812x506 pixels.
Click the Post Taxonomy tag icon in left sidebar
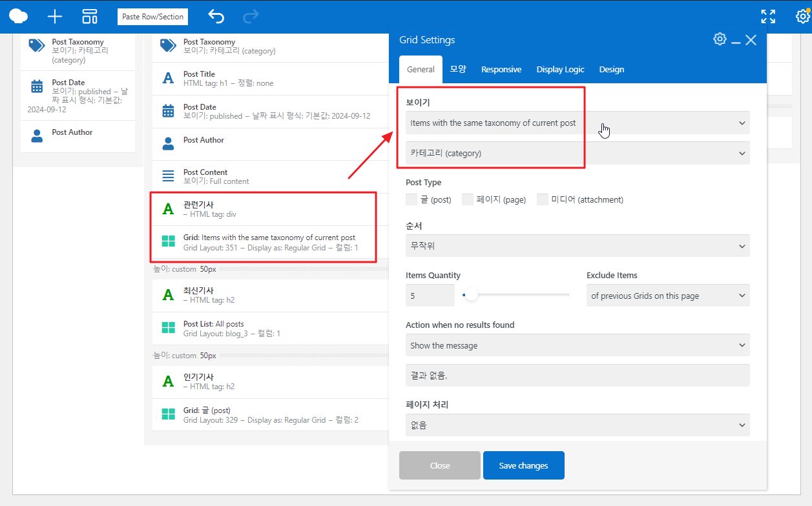click(36, 46)
